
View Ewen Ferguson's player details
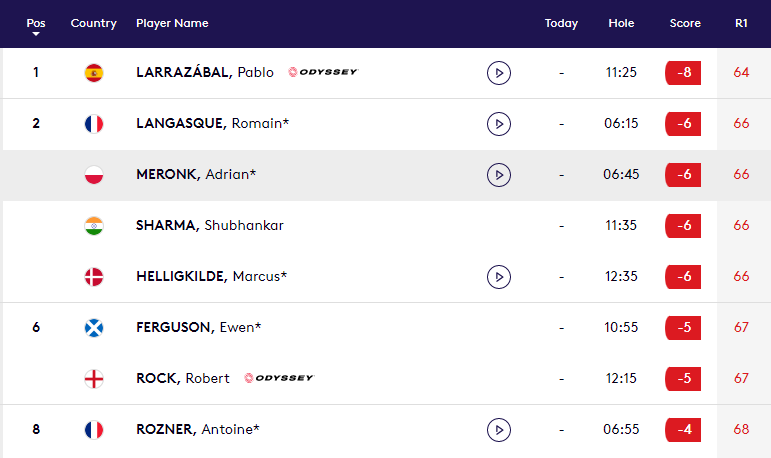pyautogui.click(x=199, y=328)
